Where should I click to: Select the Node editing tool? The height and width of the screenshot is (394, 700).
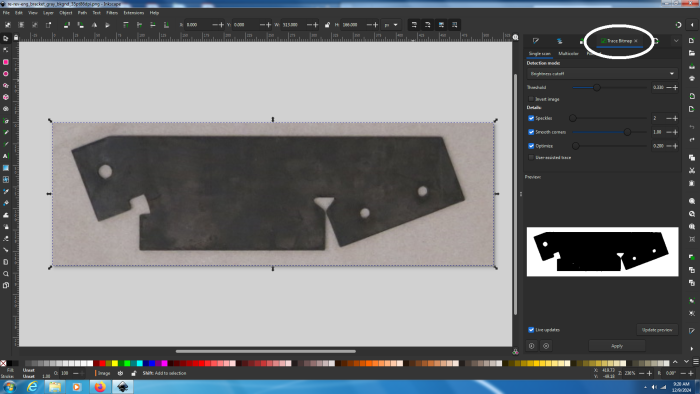pyautogui.click(x=6, y=50)
